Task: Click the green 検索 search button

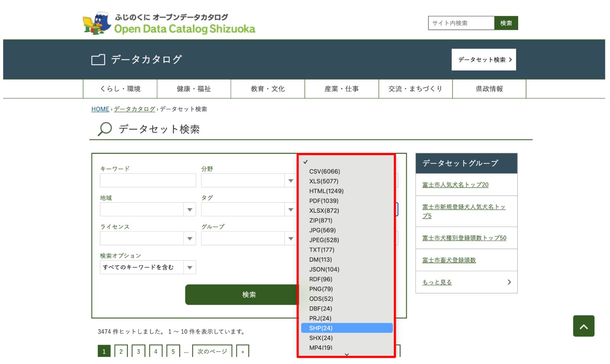Action: (242, 295)
